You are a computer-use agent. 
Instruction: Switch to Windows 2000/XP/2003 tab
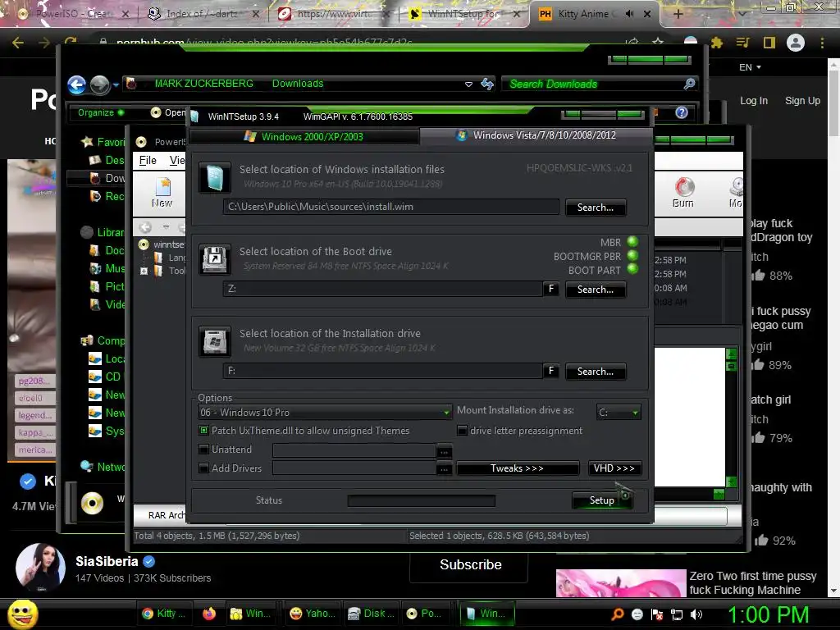[x=304, y=137]
